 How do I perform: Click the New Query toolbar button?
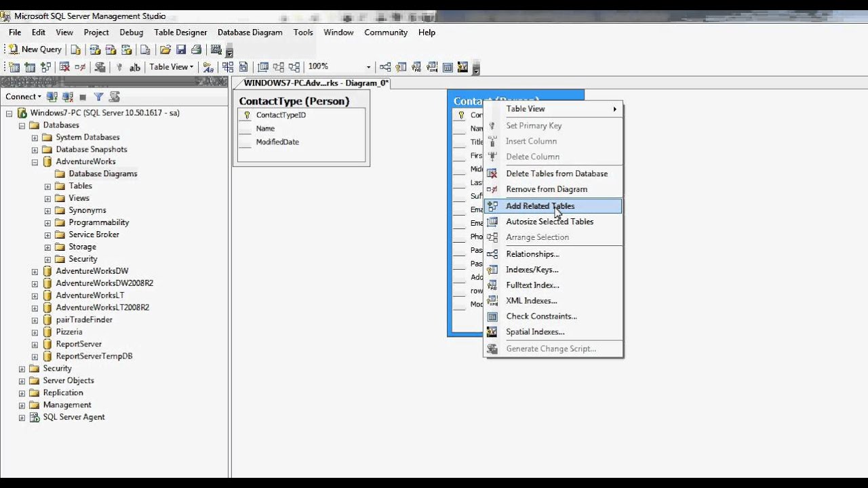click(x=35, y=49)
